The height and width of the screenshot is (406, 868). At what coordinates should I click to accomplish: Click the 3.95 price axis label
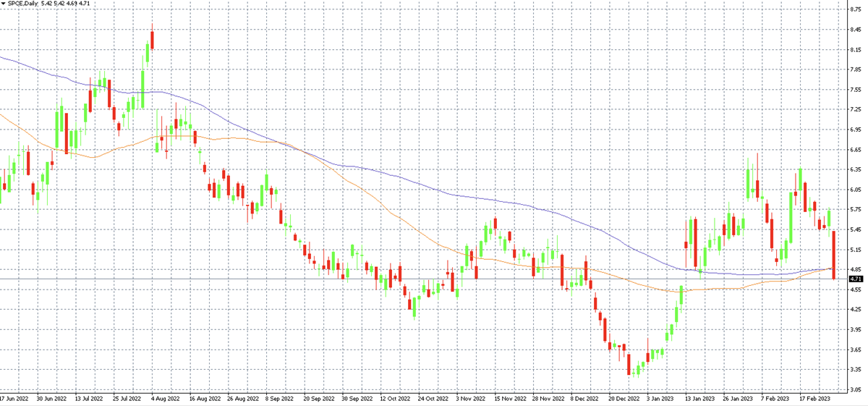pos(856,329)
